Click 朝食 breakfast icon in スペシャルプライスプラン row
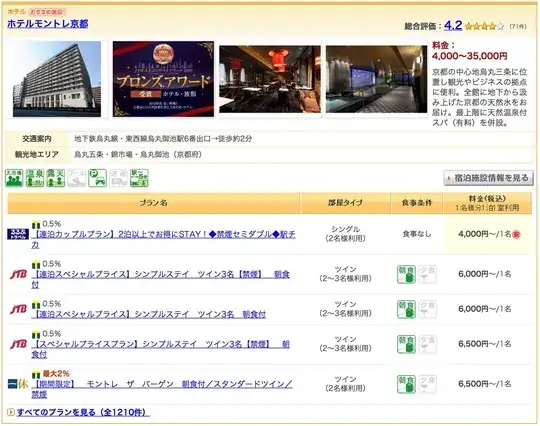This screenshot has height=426, width=540. pyautogui.click(x=406, y=344)
